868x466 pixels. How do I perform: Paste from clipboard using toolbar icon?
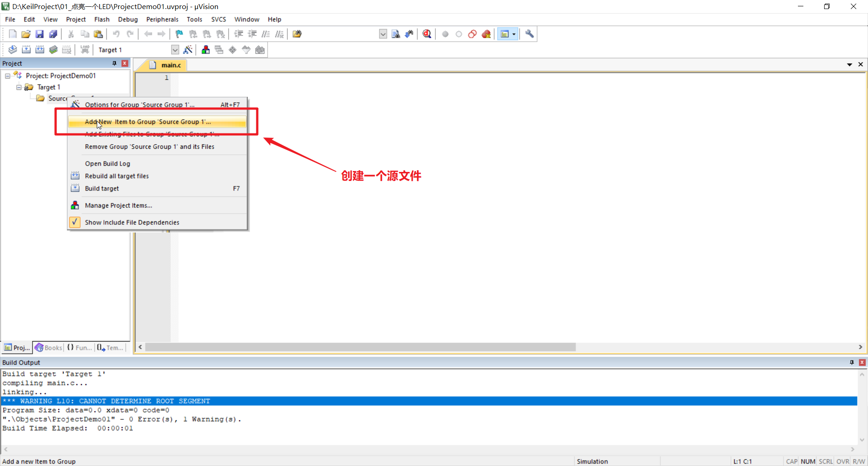[98, 34]
